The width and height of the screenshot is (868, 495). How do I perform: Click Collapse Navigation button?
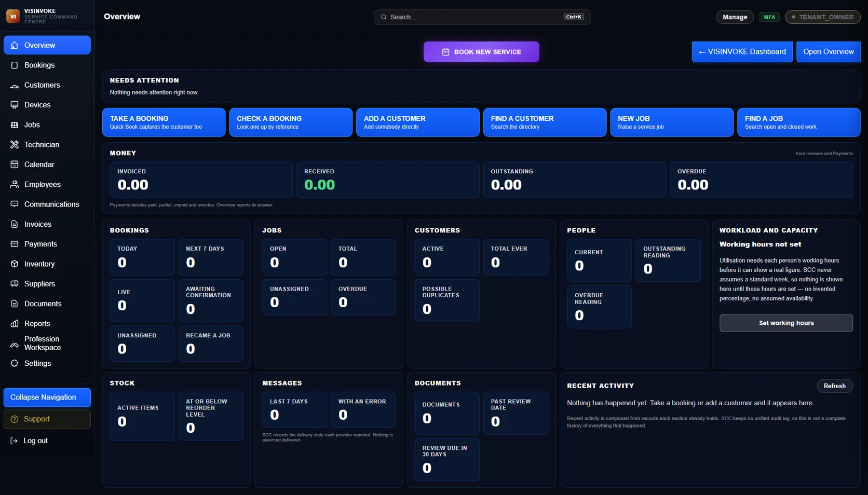(47, 397)
